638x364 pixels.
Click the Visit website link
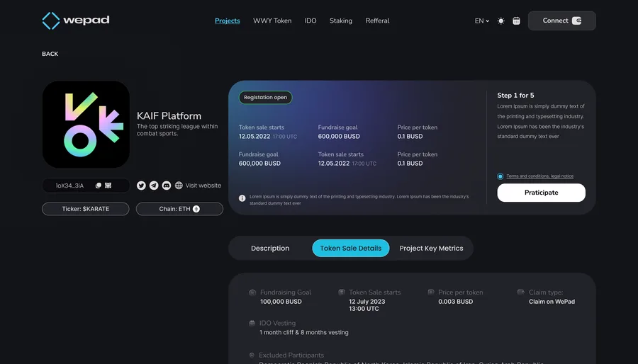(203, 186)
